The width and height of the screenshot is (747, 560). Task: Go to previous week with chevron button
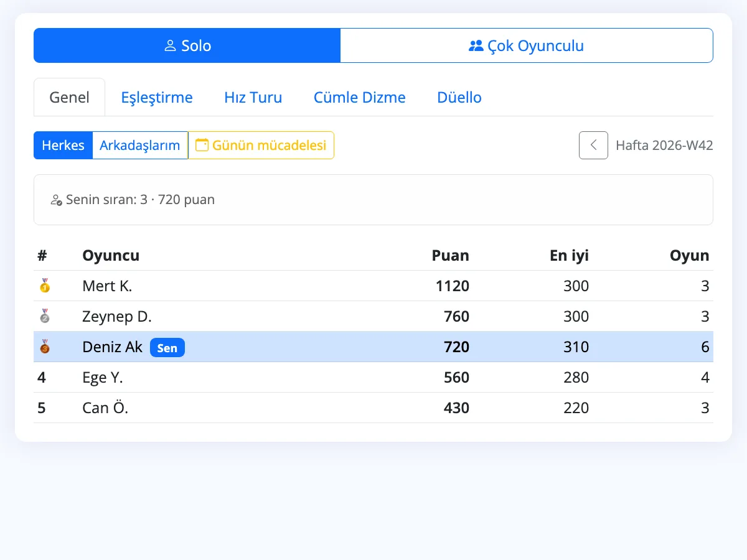[593, 145]
